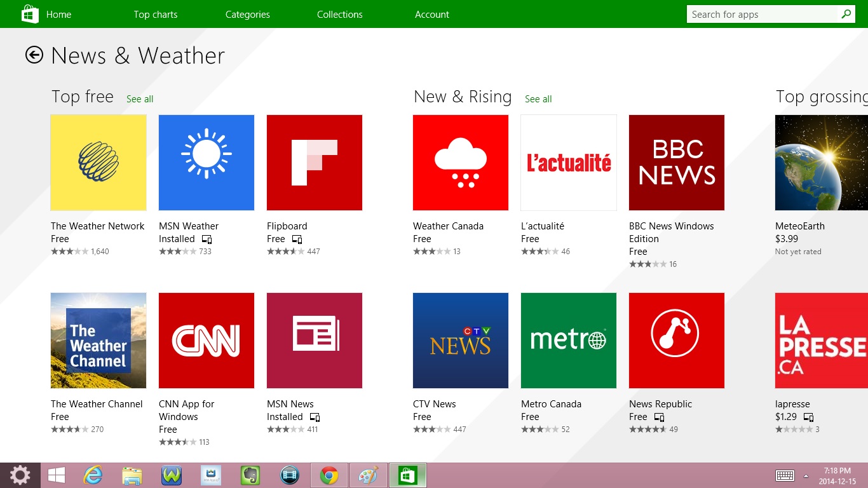Open the Paint app from taskbar
This screenshot has height=488, width=868.
coord(368,475)
